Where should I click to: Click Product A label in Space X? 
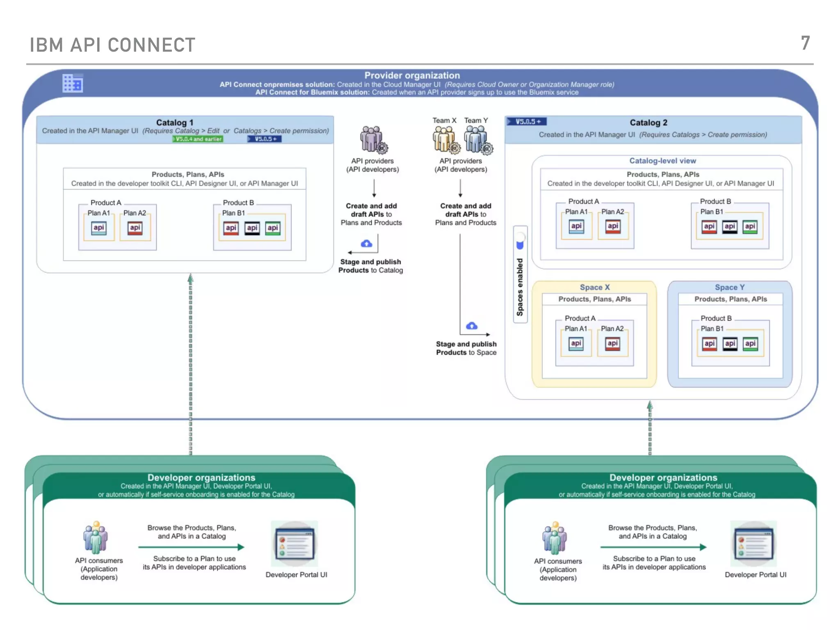(x=580, y=318)
